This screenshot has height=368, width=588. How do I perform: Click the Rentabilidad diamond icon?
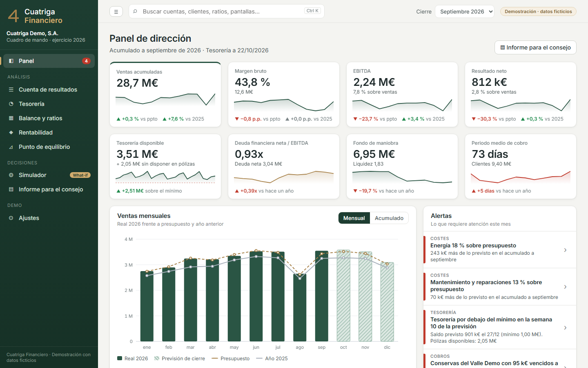click(x=11, y=132)
